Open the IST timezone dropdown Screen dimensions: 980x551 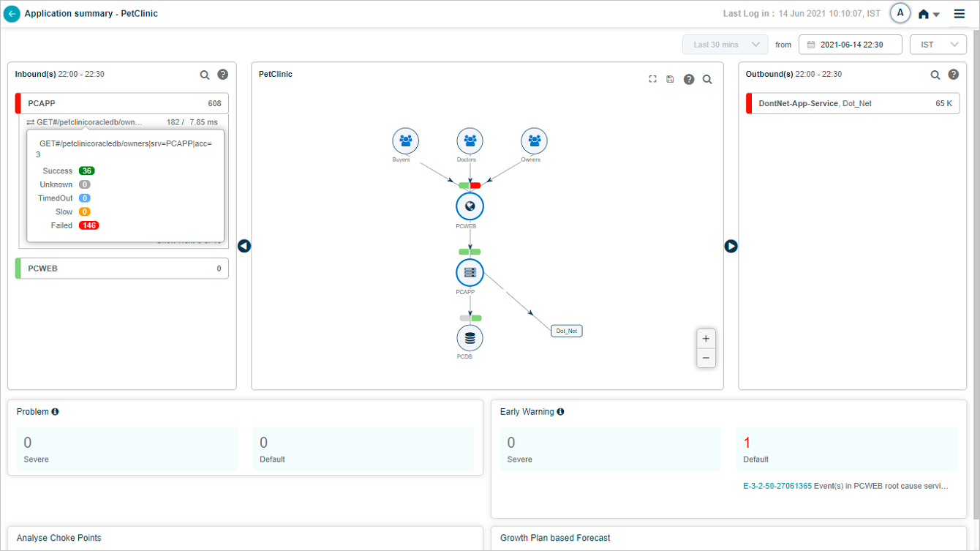click(x=938, y=45)
